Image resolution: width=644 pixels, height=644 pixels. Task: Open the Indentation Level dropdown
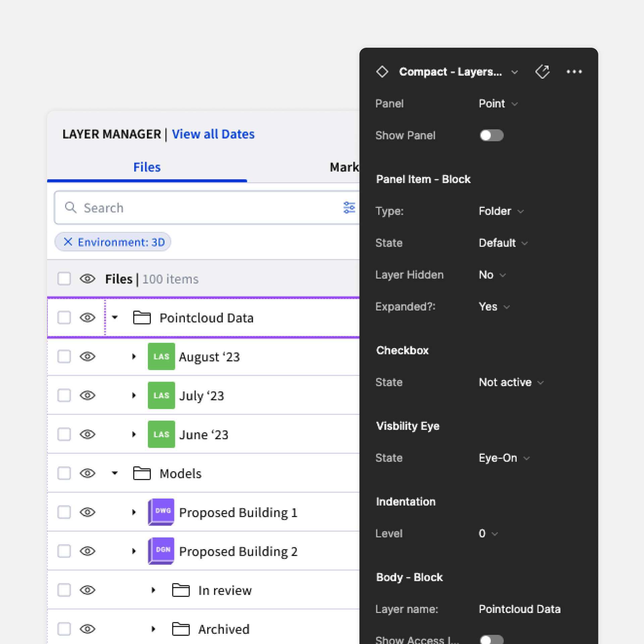tap(488, 534)
